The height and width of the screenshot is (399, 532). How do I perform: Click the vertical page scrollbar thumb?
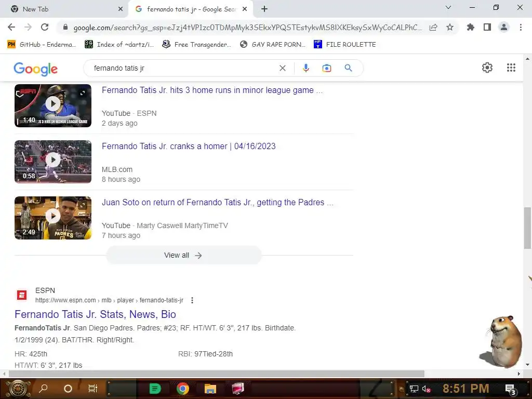coord(527,228)
